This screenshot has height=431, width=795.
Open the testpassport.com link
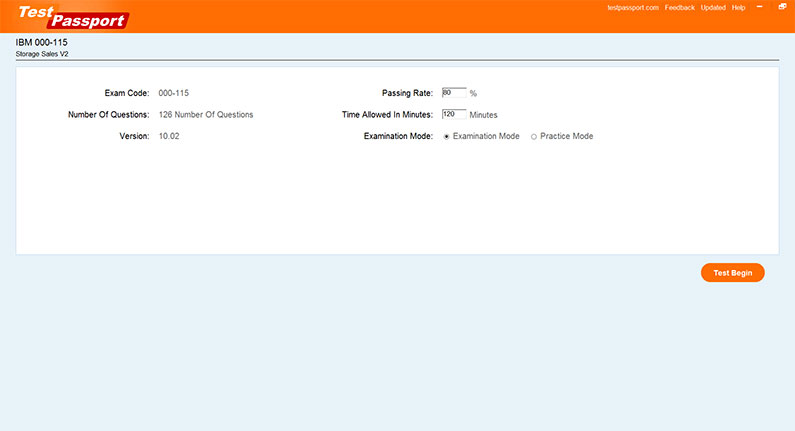coord(633,8)
